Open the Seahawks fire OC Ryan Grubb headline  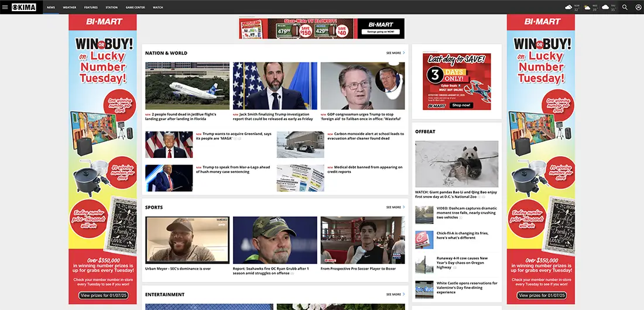[x=272, y=271]
